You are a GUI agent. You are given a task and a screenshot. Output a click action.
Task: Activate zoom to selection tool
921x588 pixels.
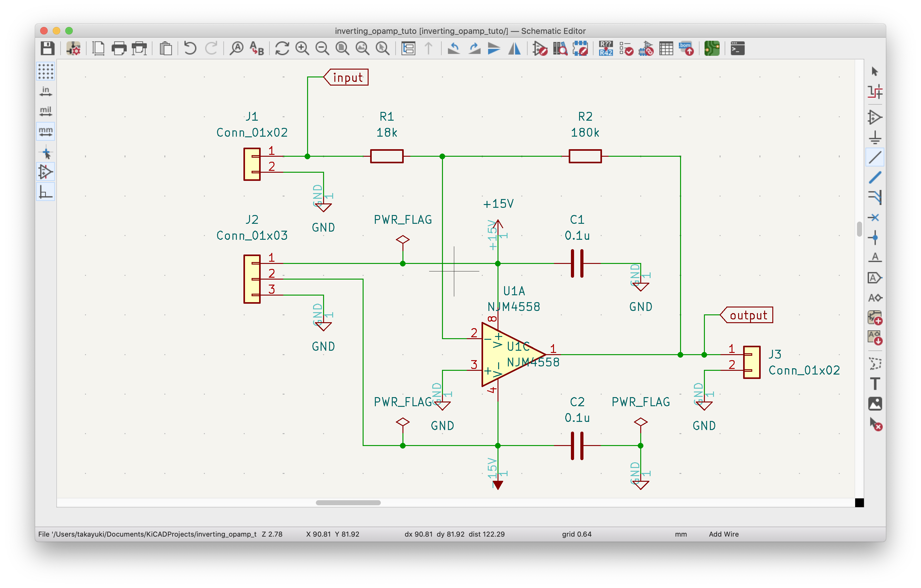tap(382, 49)
